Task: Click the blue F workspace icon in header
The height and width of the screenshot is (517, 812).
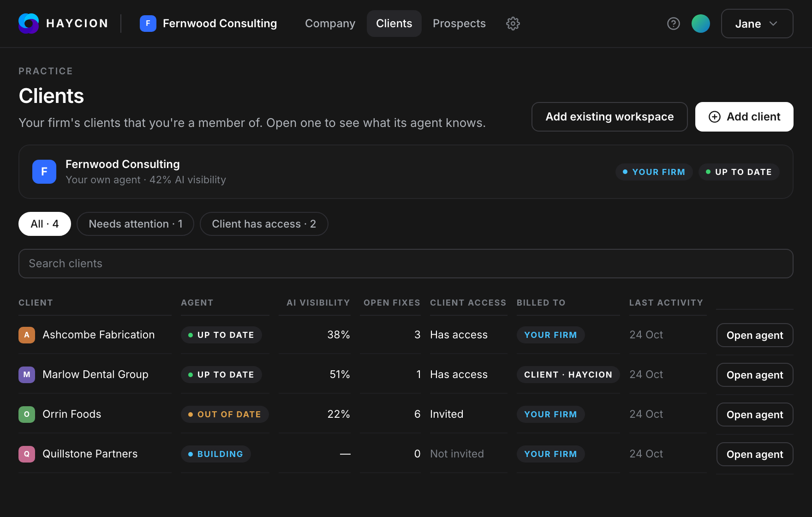Action: [x=148, y=24]
